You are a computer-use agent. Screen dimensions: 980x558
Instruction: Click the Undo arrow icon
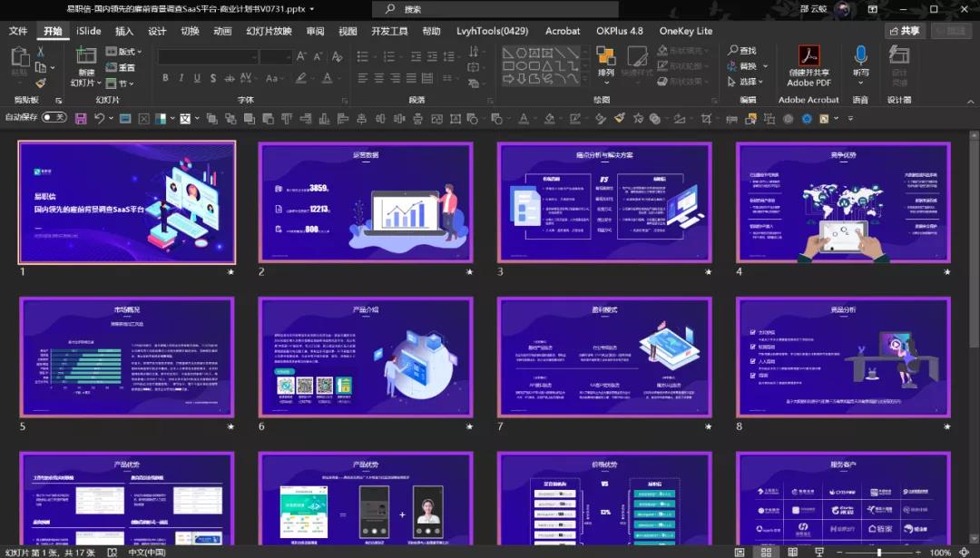(100, 118)
